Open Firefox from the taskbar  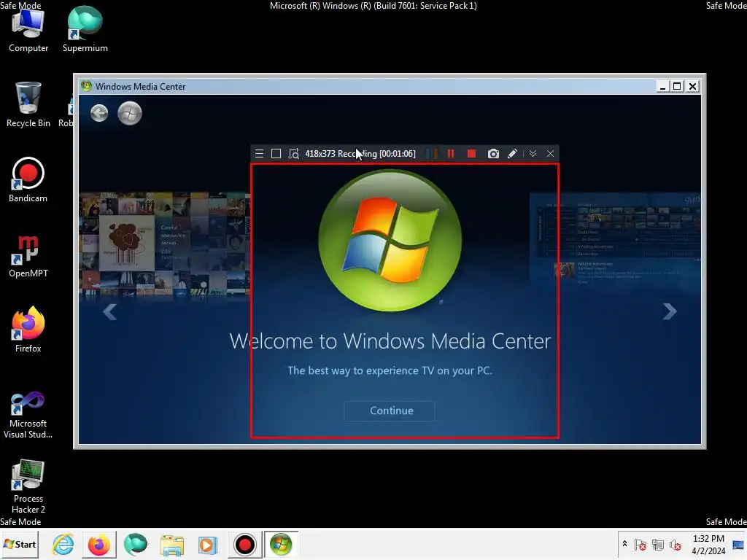click(99, 544)
